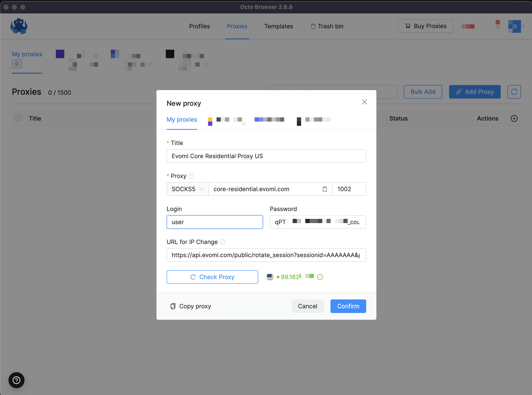Image resolution: width=532 pixels, height=395 pixels.
Task: Click the help icon beside Proxy label
Action: pyautogui.click(x=191, y=176)
